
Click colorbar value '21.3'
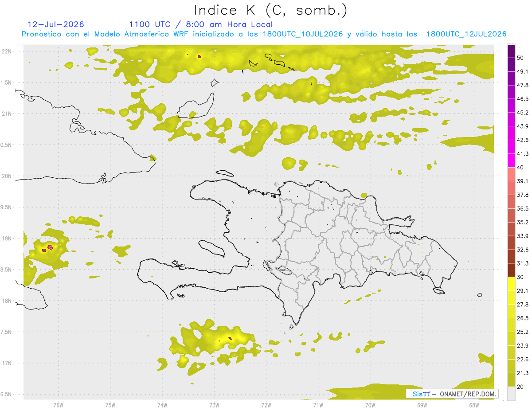[x=523, y=373]
